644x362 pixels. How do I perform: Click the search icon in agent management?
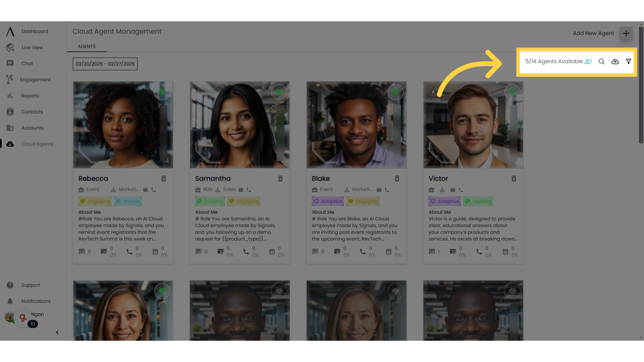point(602,61)
